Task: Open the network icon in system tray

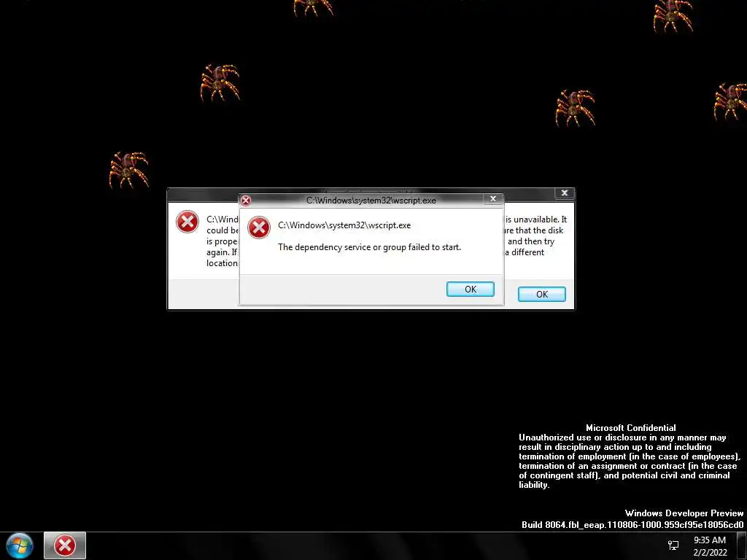Action: pos(673,545)
